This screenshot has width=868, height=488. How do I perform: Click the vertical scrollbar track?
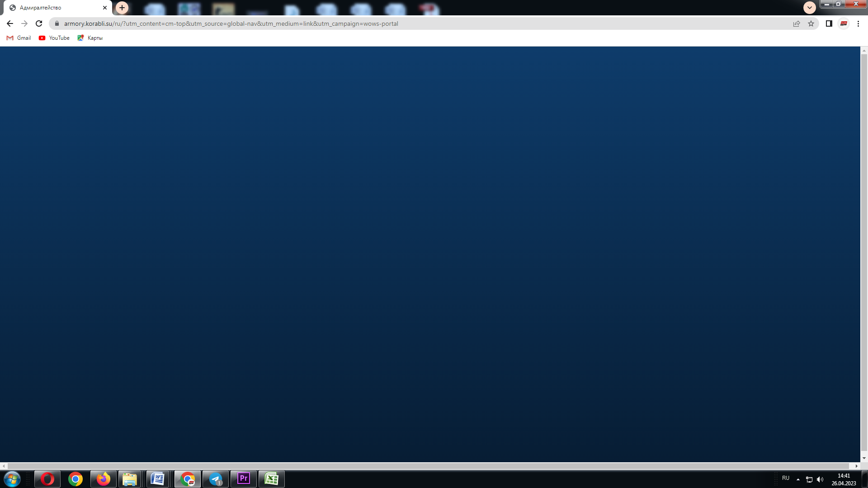click(x=864, y=253)
